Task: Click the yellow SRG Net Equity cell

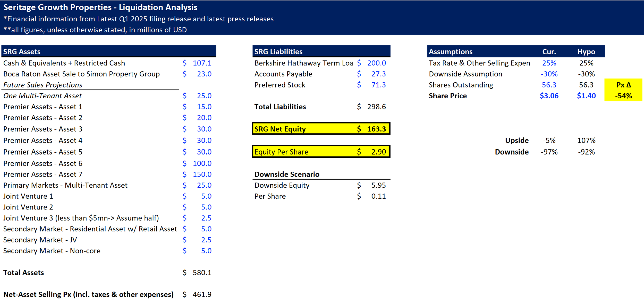Action: click(x=321, y=129)
